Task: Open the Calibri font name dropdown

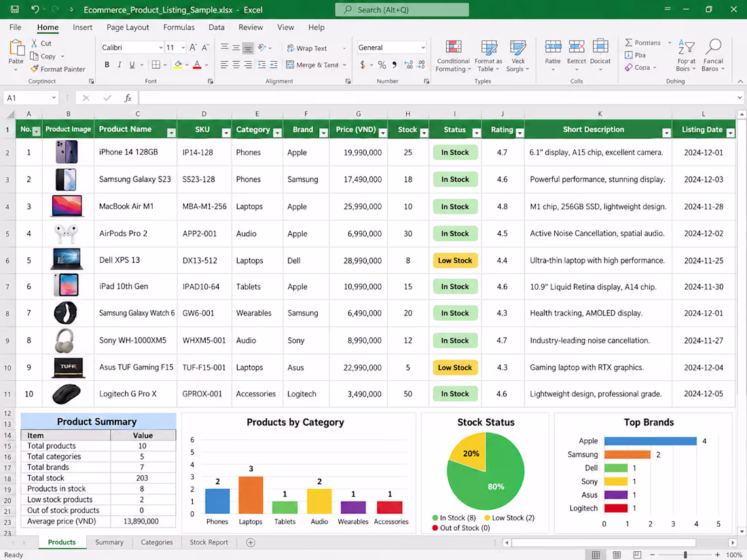Action: click(x=160, y=48)
